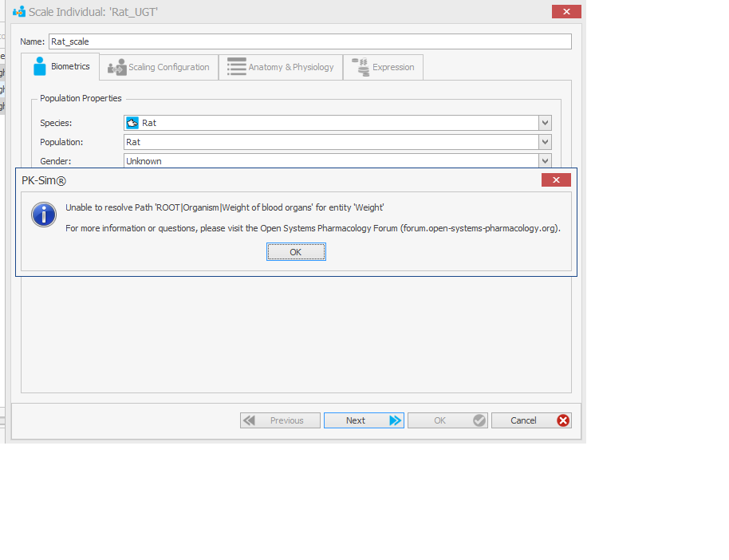Image resolution: width=729 pixels, height=560 pixels.
Task: Click the Scale Individual title bar icon
Action: point(19,12)
